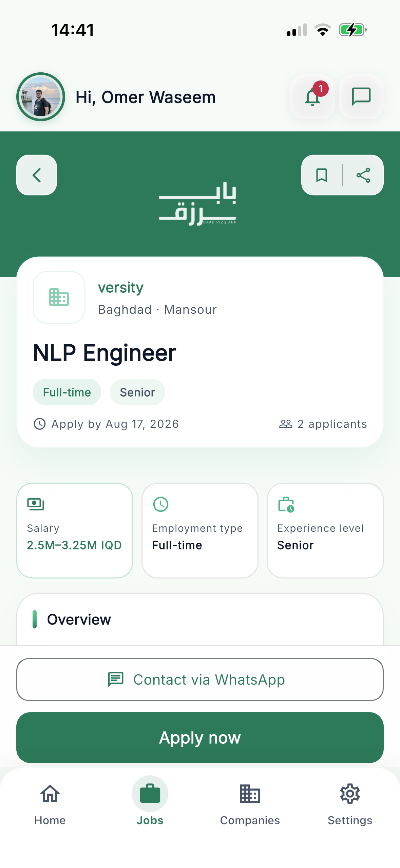Share the job via share icon
This screenshot has width=400, height=868.
pos(363,175)
